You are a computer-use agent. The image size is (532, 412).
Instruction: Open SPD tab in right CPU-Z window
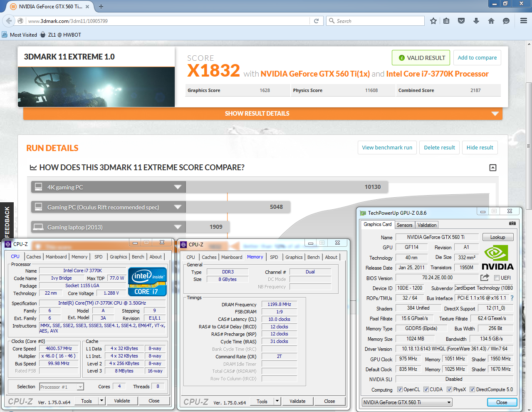tap(274, 257)
